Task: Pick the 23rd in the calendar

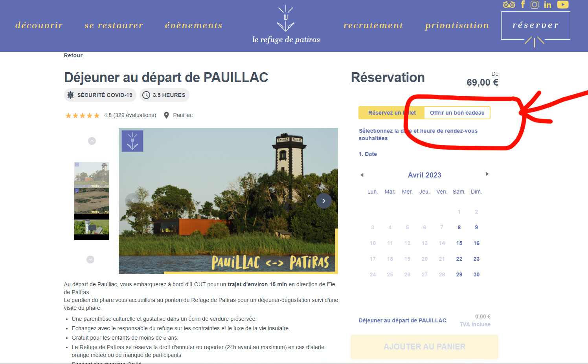Action: point(476,259)
